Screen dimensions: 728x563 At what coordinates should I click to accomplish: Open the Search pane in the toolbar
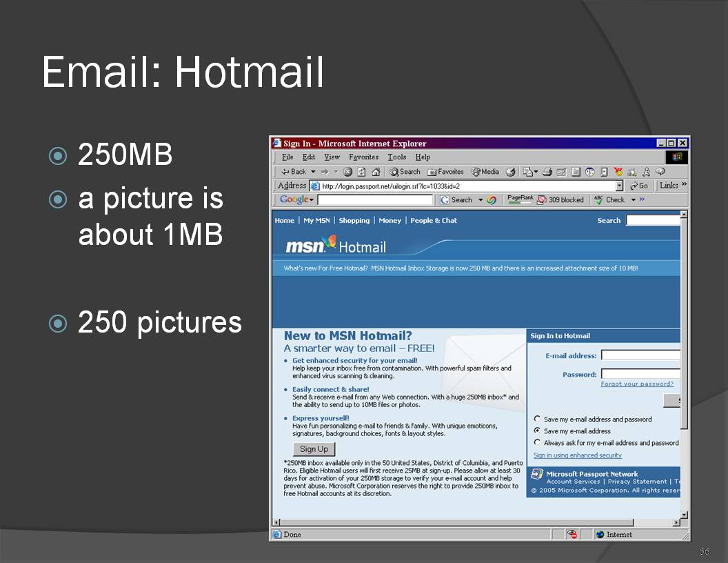click(405, 172)
